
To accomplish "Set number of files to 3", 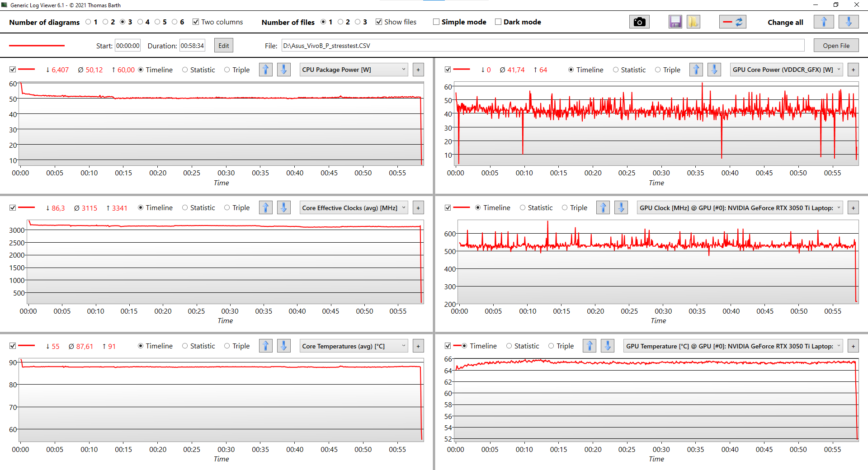I will click(x=358, y=22).
